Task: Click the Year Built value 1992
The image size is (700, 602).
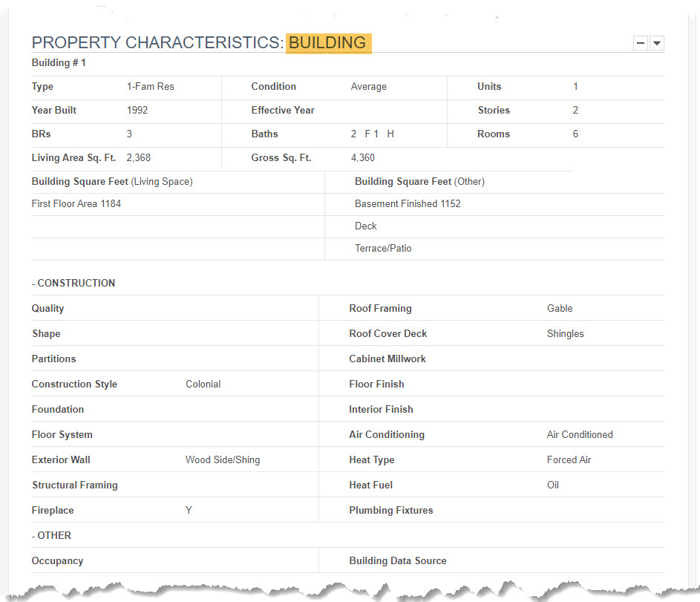Action: (137, 110)
